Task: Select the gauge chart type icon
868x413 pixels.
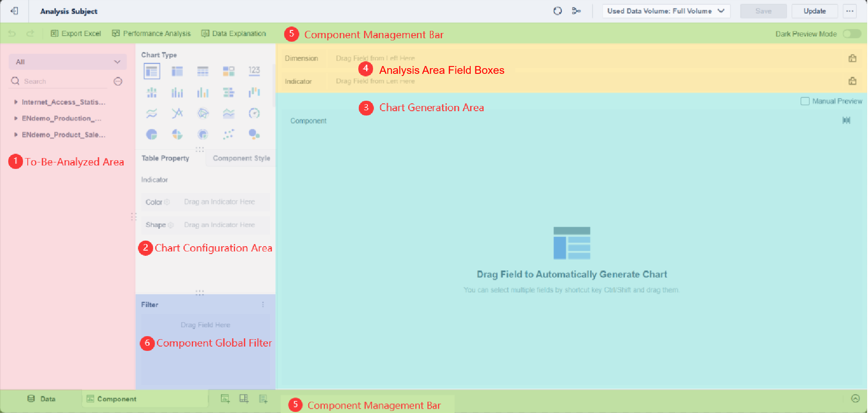Action: coord(254,113)
